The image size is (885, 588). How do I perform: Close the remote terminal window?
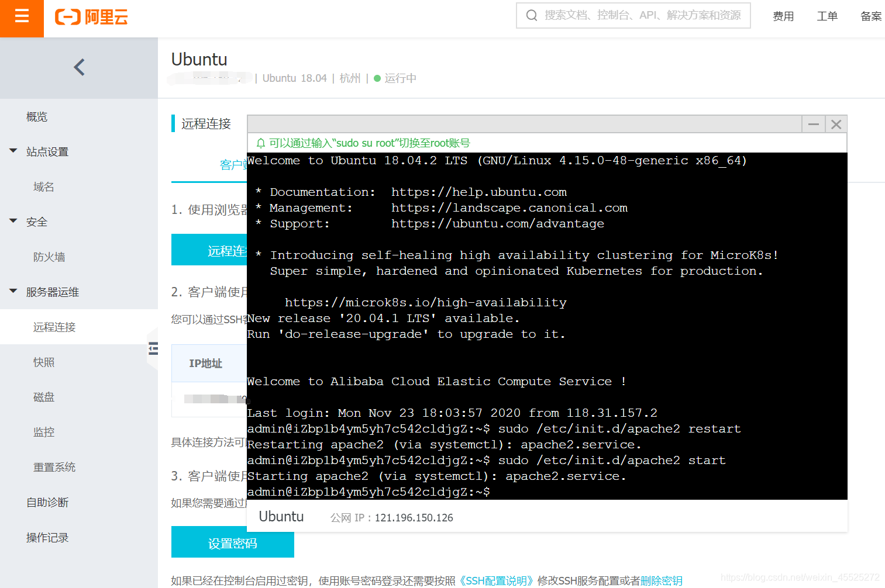836,124
